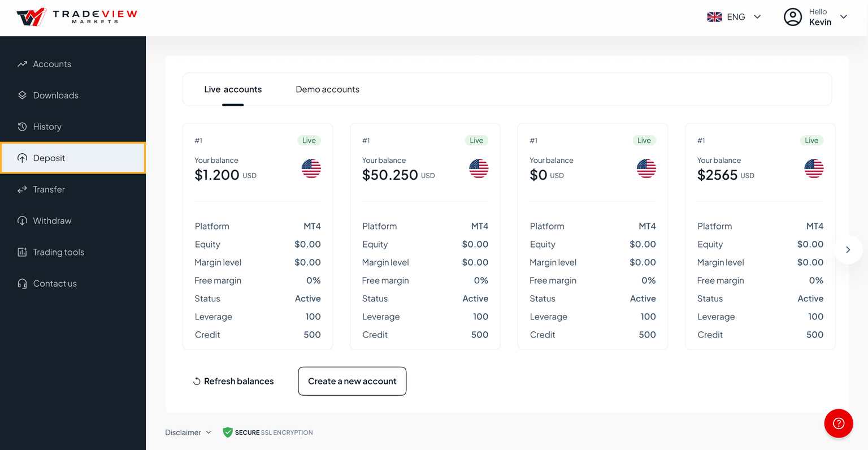Click the SECURE SSL ENCRYPTION badge
Viewport: 868px width, 450px height.
tap(267, 432)
